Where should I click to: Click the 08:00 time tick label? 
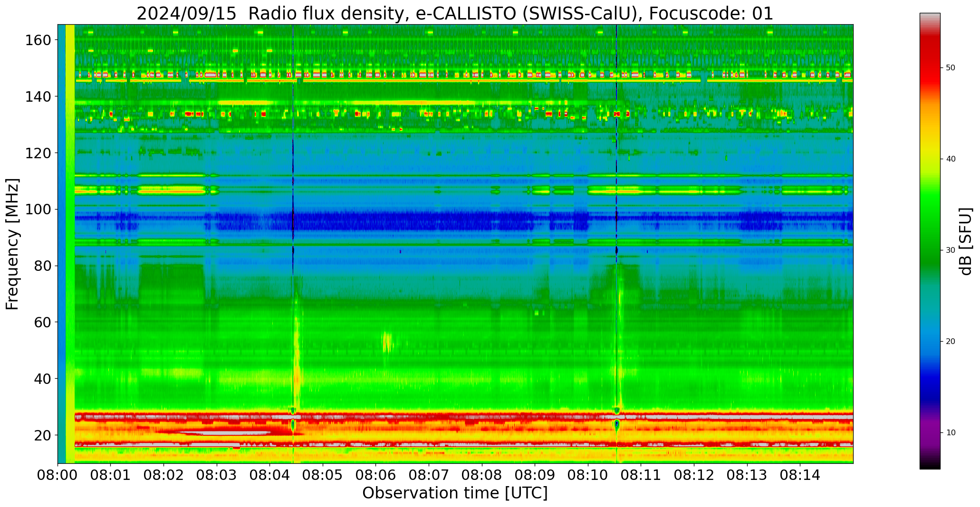pyautogui.click(x=58, y=475)
